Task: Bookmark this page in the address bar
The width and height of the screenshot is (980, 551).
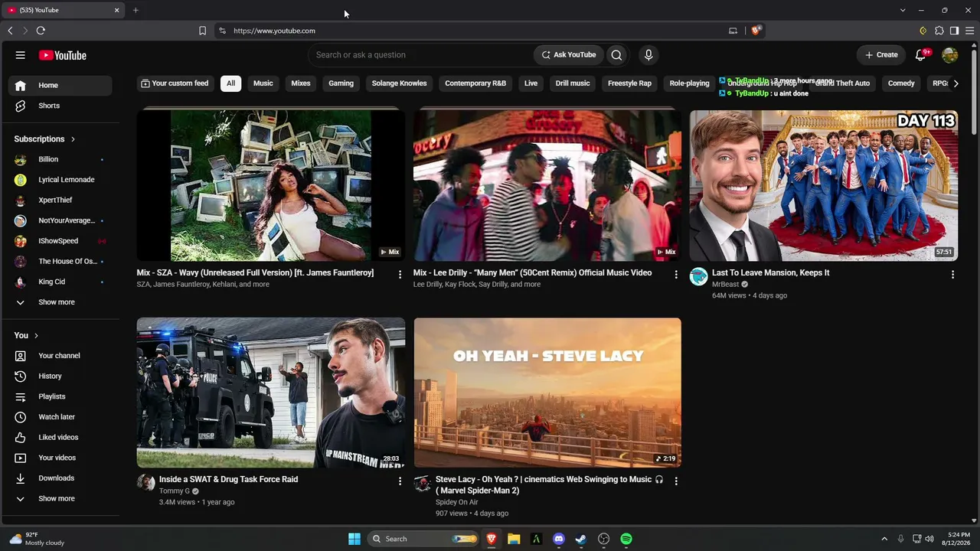Action: (202, 31)
